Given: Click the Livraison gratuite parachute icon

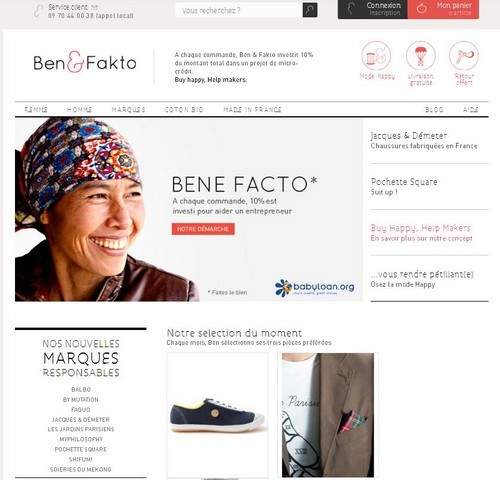Looking at the screenshot, I should click(421, 56).
